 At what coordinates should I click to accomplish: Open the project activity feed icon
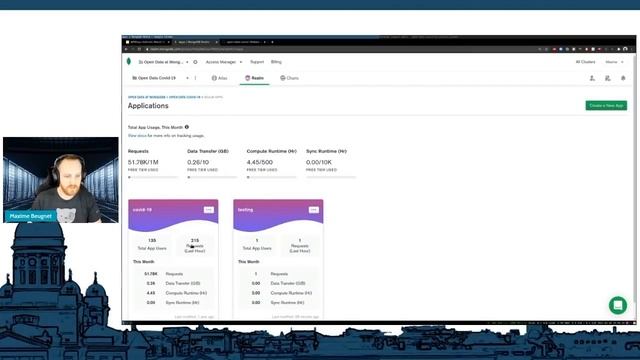608,78
